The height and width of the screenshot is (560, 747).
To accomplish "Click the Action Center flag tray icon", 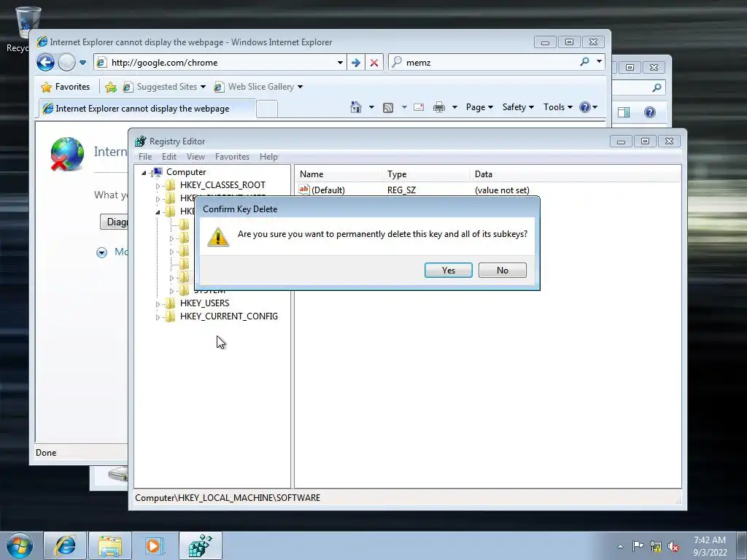I will 638,546.
